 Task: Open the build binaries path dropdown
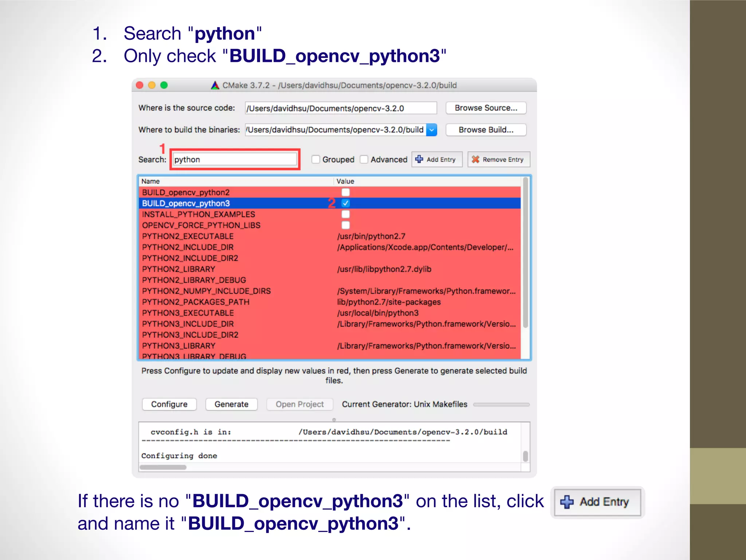point(432,130)
